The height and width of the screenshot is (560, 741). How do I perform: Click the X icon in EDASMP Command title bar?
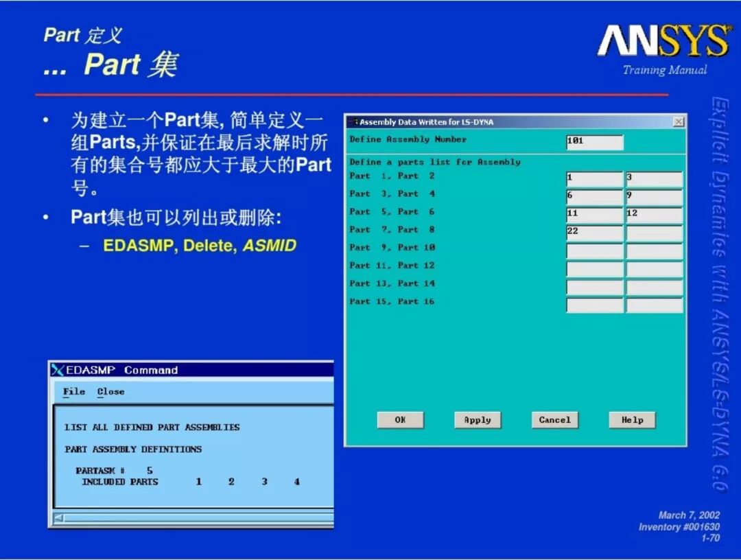(x=58, y=370)
